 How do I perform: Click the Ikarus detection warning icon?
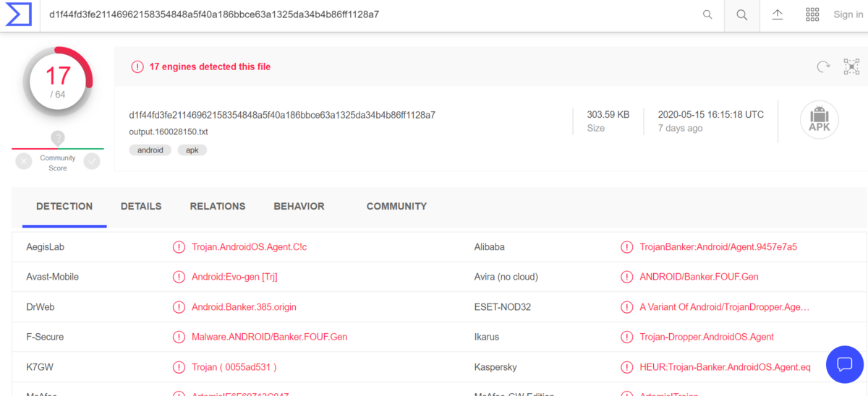click(627, 337)
